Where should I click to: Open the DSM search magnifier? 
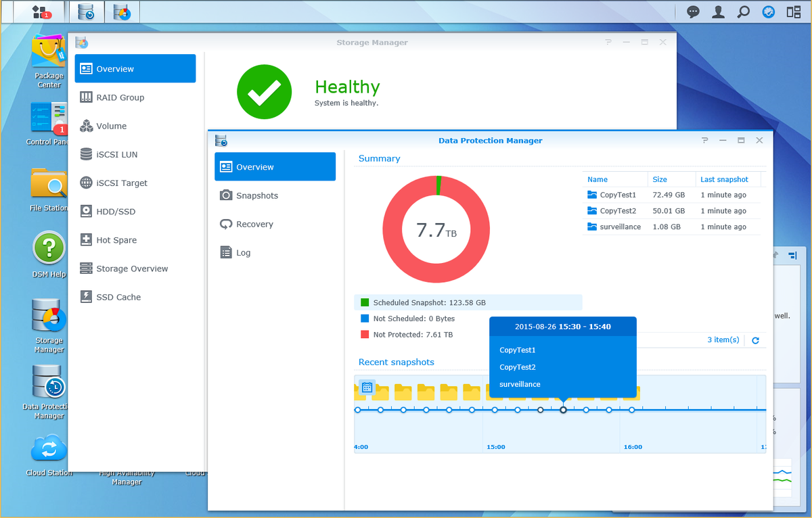pyautogui.click(x=743, y=11)
